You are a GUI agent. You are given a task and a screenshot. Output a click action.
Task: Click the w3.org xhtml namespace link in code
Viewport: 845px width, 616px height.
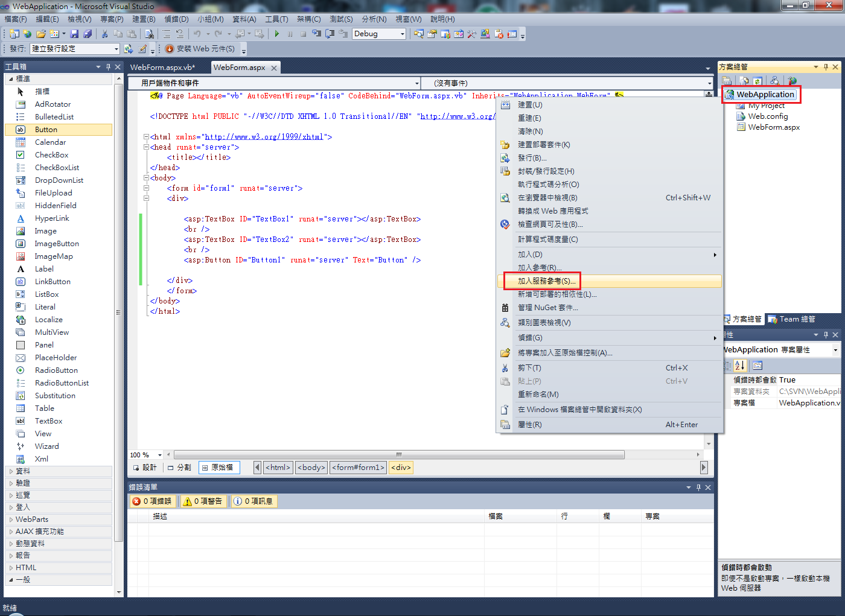coord(264,137)
